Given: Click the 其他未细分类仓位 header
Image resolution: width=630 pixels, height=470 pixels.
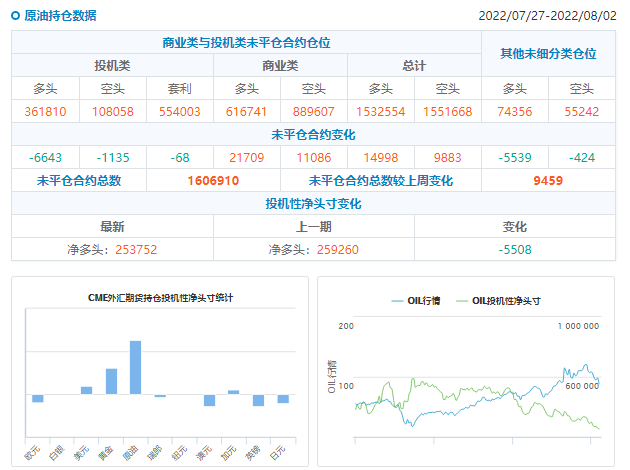Looking at the screenshot, I should click(x=548, y=52).
